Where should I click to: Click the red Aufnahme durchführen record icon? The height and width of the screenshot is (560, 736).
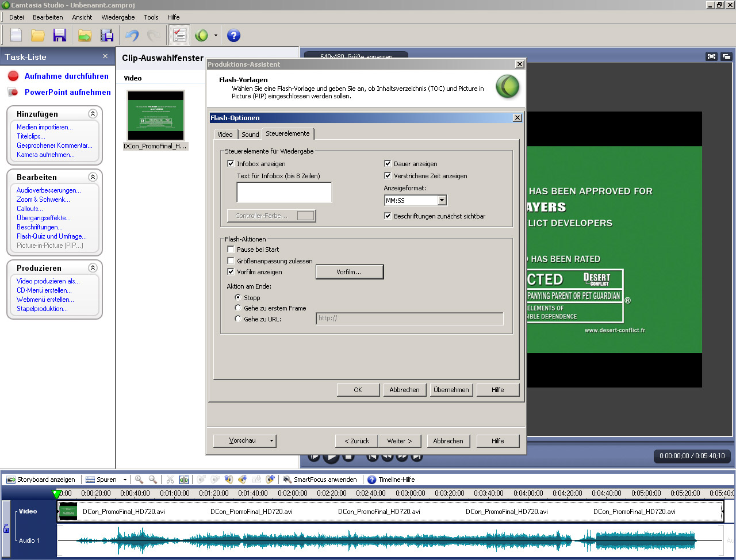(13, 76)
